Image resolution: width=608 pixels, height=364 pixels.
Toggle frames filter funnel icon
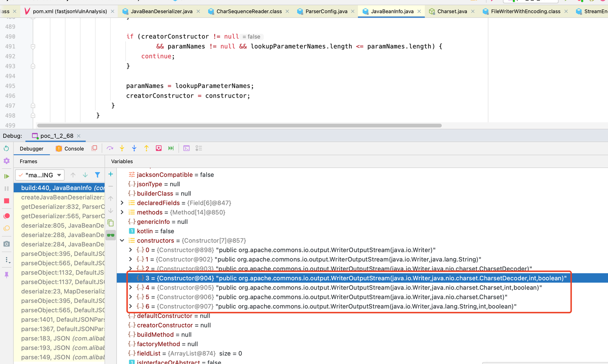point(97,175)
